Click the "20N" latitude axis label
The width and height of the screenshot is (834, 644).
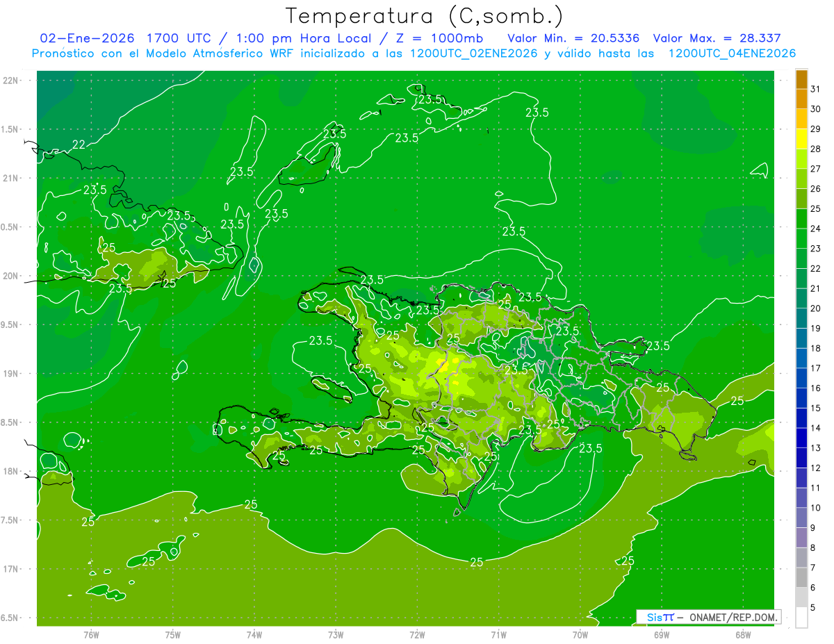pos(10,276)
